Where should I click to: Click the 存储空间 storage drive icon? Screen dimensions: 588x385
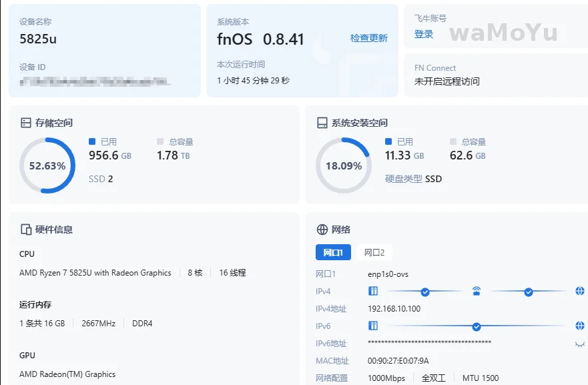26,123
